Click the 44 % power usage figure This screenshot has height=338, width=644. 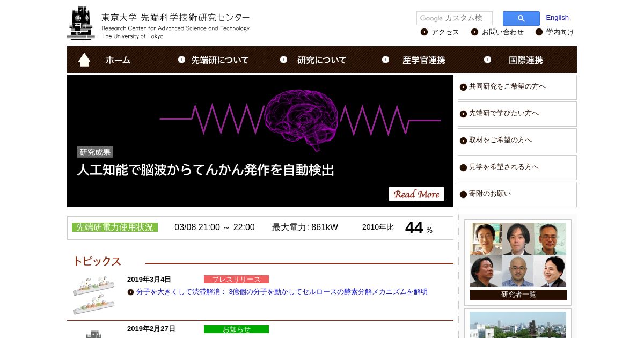coord(419,227)
